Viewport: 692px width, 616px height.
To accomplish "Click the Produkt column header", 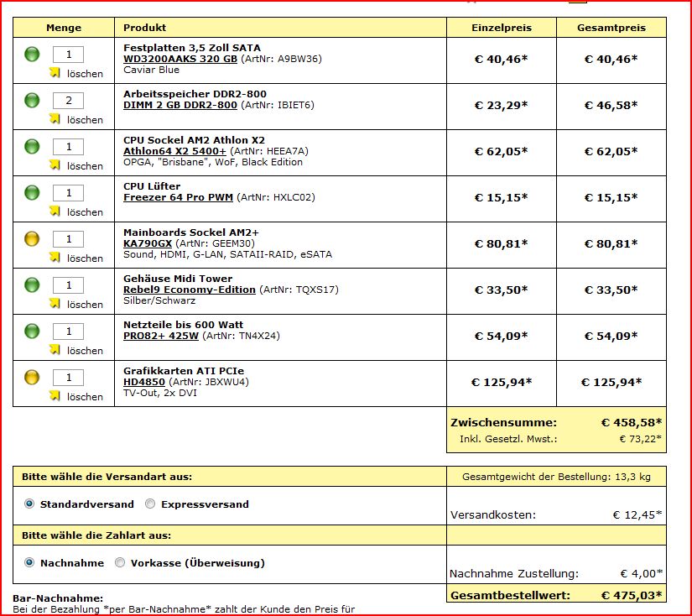I will (x=145, y=28).
